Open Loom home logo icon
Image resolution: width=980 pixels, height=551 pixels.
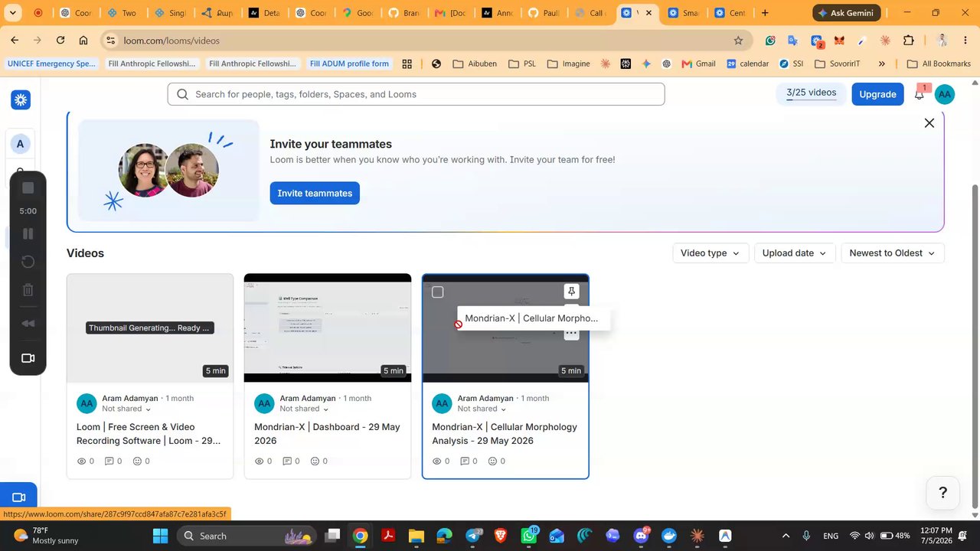[x=21, y=99]
